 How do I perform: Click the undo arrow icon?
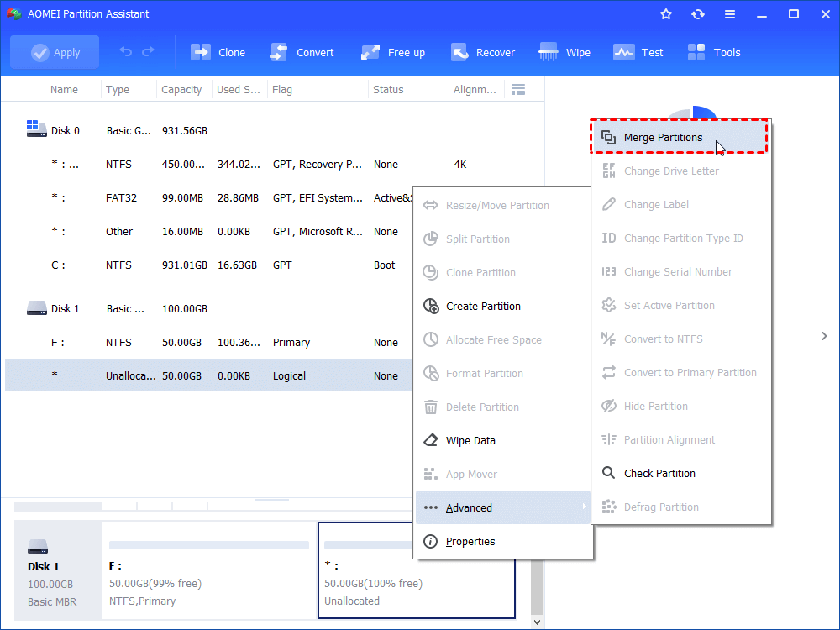[126, 52]
